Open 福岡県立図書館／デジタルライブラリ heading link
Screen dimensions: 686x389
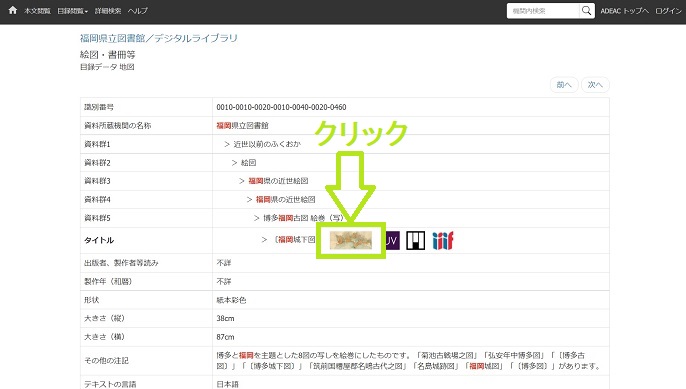coord(159,38)
